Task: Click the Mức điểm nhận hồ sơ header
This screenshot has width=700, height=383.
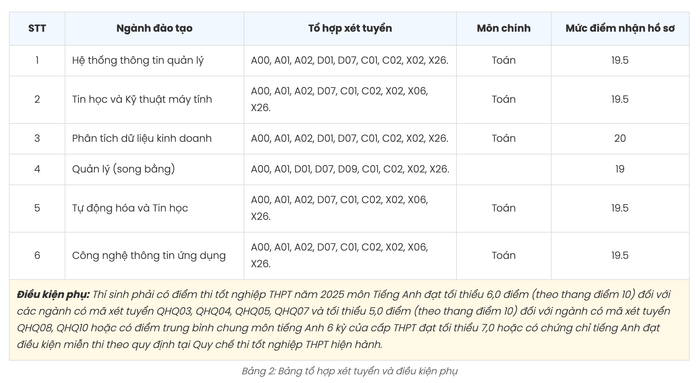Action: pyautogui.click(x=620, y=28)
